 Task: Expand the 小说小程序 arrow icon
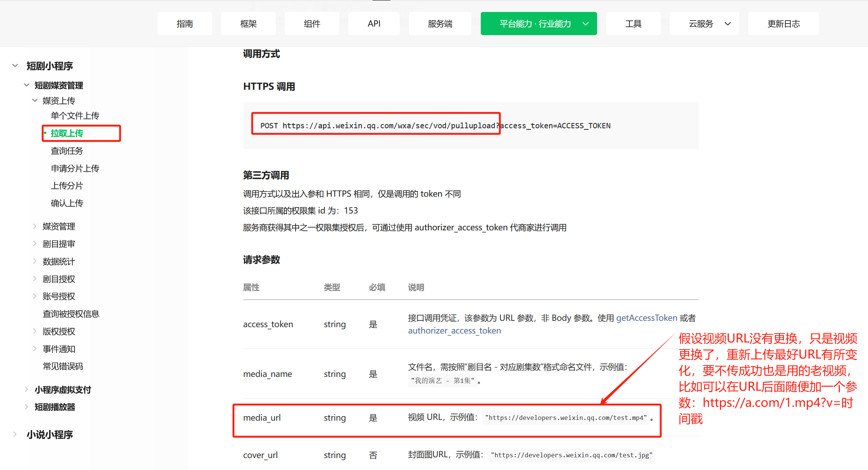(15, 434)
